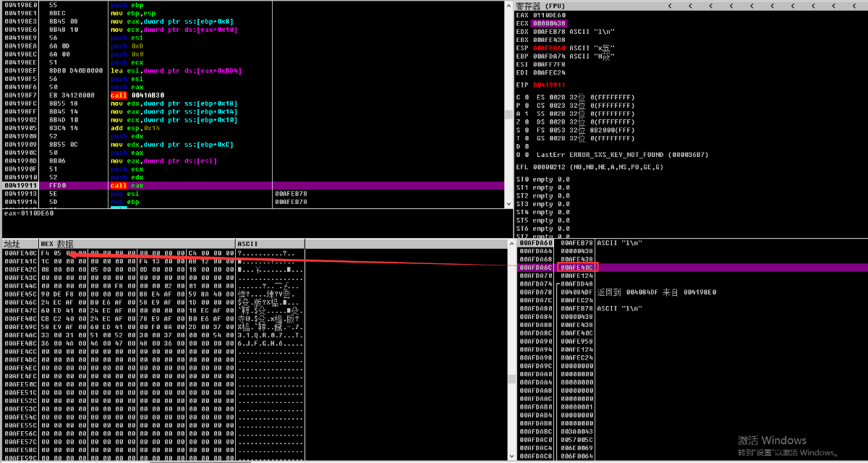Select dump row at address 00AFE4AC
This screenshot has height=463, width=868.
coord(253,335)
